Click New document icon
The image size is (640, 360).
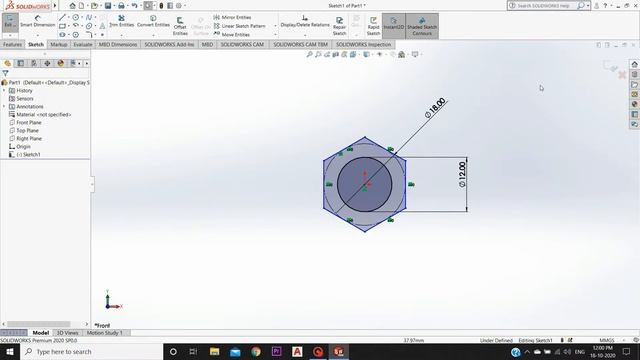click(x=82, y=6)
